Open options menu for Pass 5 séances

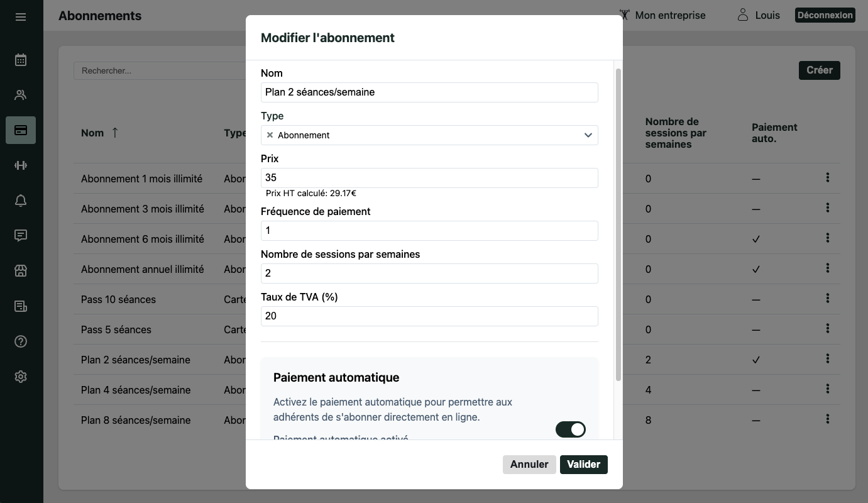tap(828, 329)
